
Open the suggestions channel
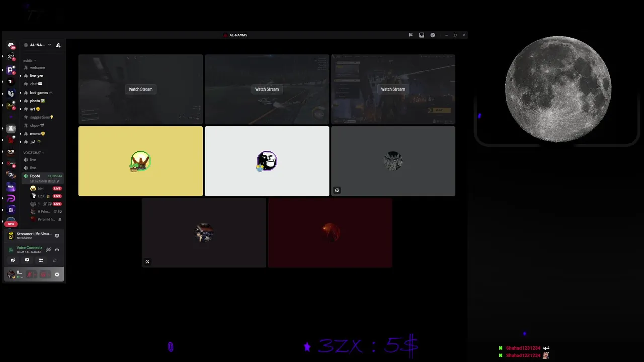(x=40, y=117)
